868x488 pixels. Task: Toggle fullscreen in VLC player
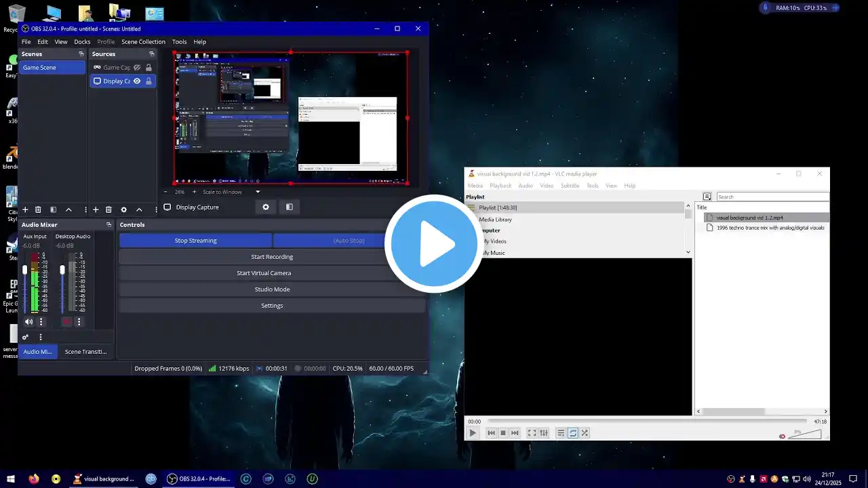(x=532, y=433)
